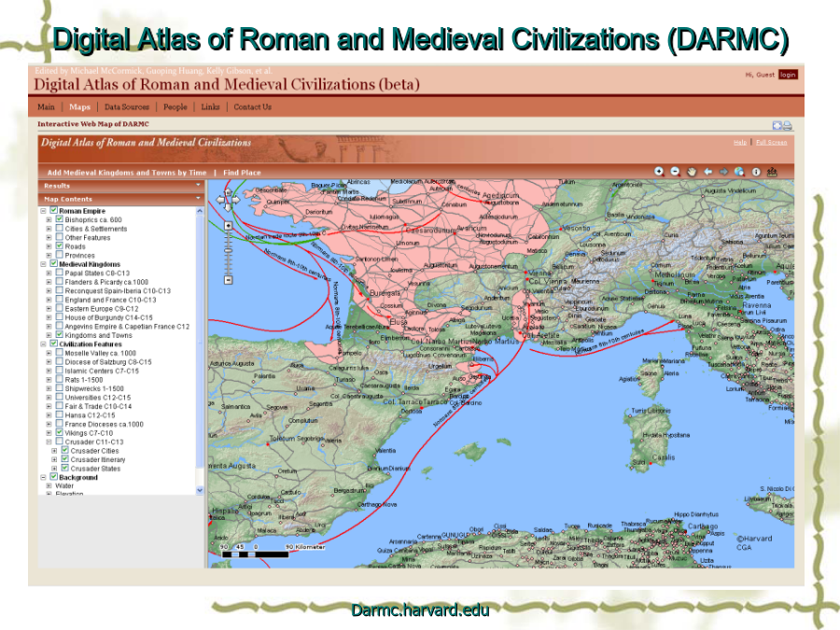
Task: Collapse the Civilization Features group
Action: pyautogui.click(x=43, y=343)
